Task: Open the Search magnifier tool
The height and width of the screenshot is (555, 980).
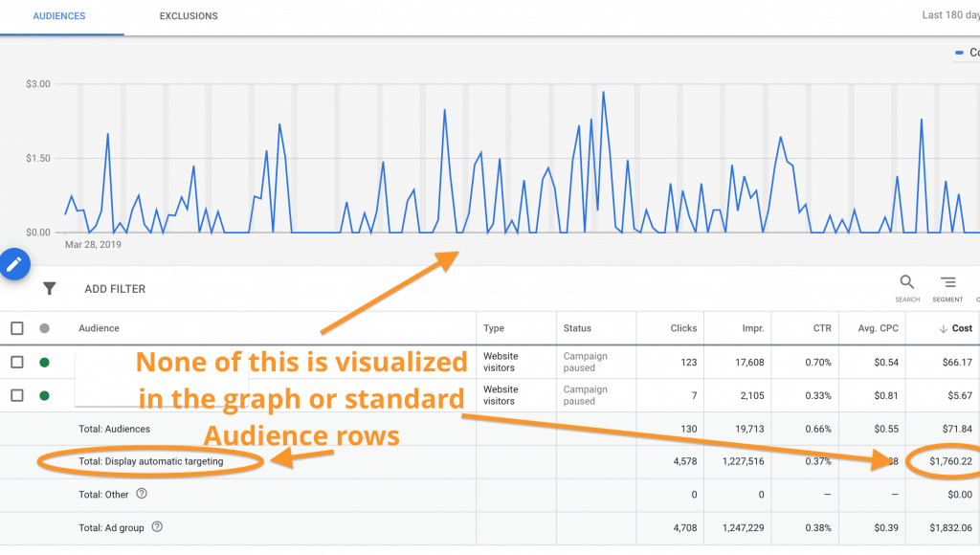Action: (906, 282)
